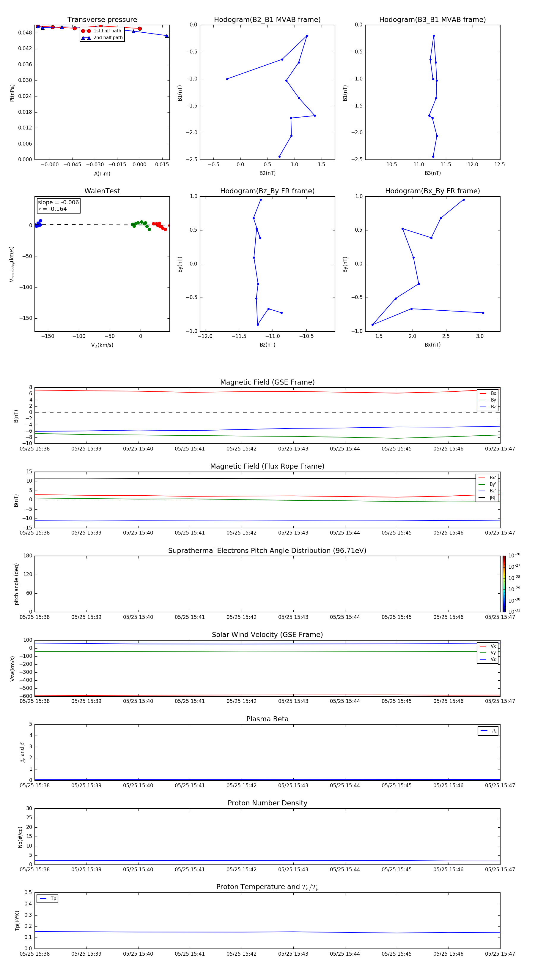Viewport: 535px width, 980px height.
Task: Click the 'Vx' legend entry
Action: point(488,646)
